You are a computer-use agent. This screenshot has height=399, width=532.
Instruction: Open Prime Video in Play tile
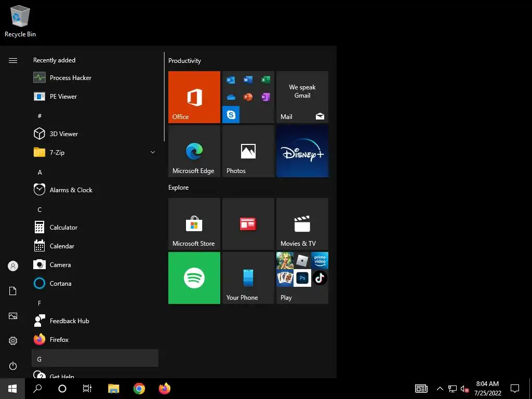point(320,261)
